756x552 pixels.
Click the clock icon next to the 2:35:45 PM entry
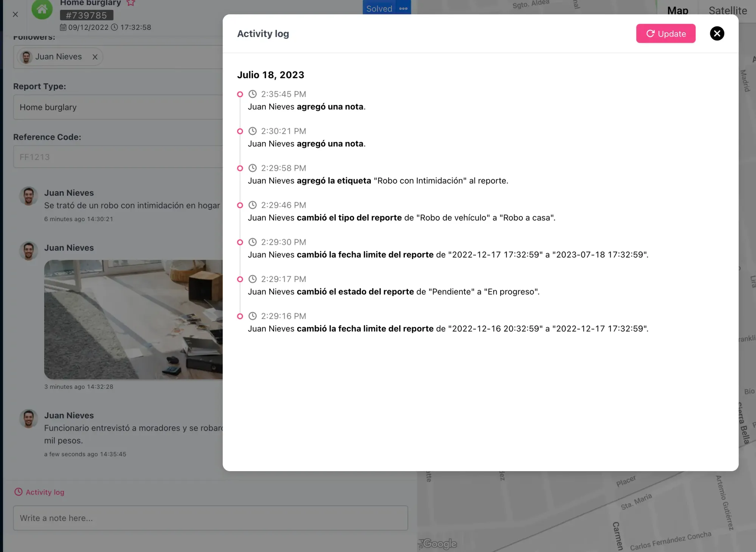point(252,94)
